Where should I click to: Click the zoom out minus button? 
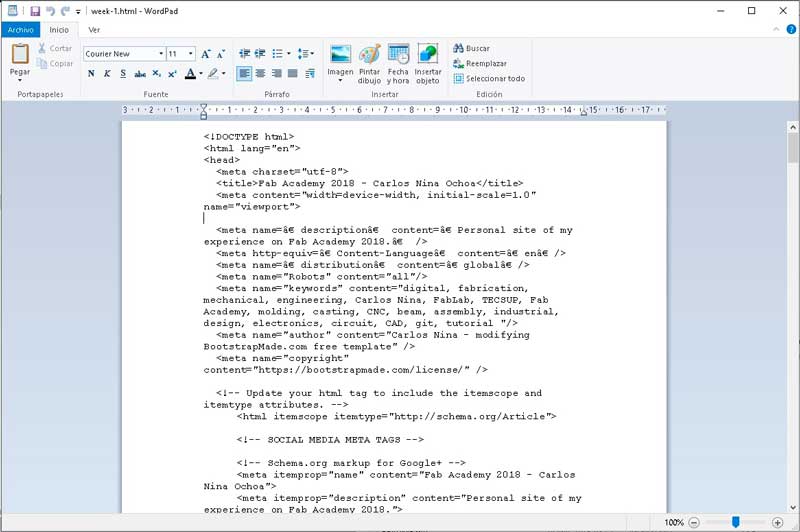(x=694, y=522)
